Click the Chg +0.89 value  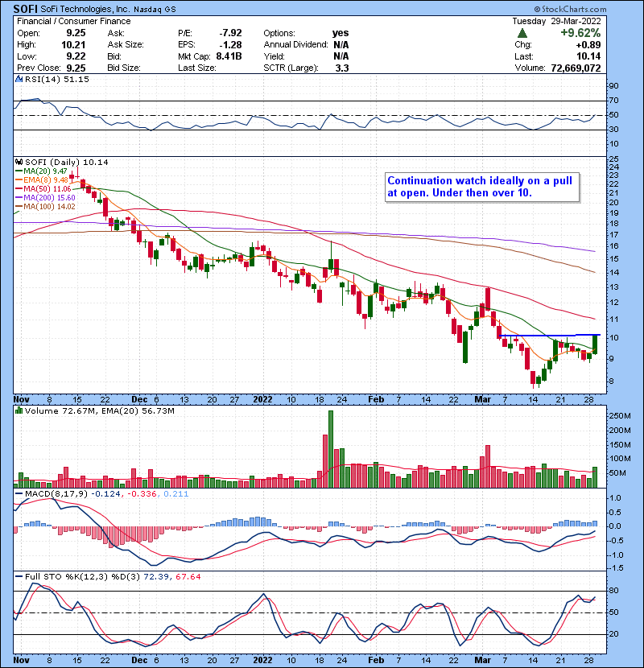pos(588,45)
